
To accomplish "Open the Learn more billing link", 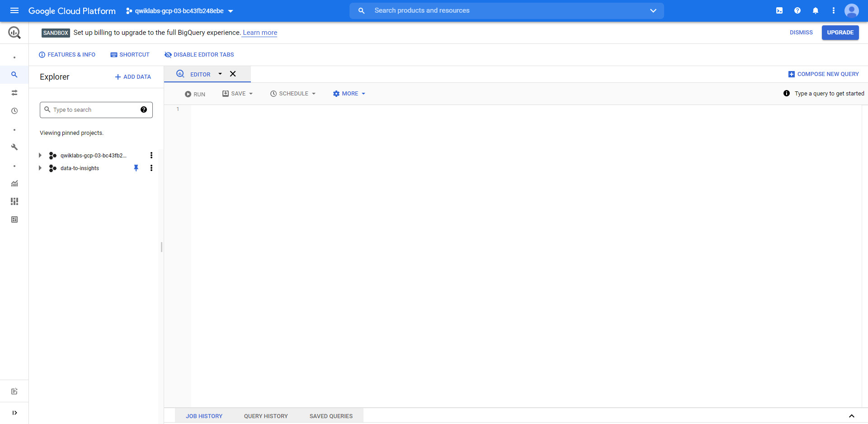I will tap(259, 32).
